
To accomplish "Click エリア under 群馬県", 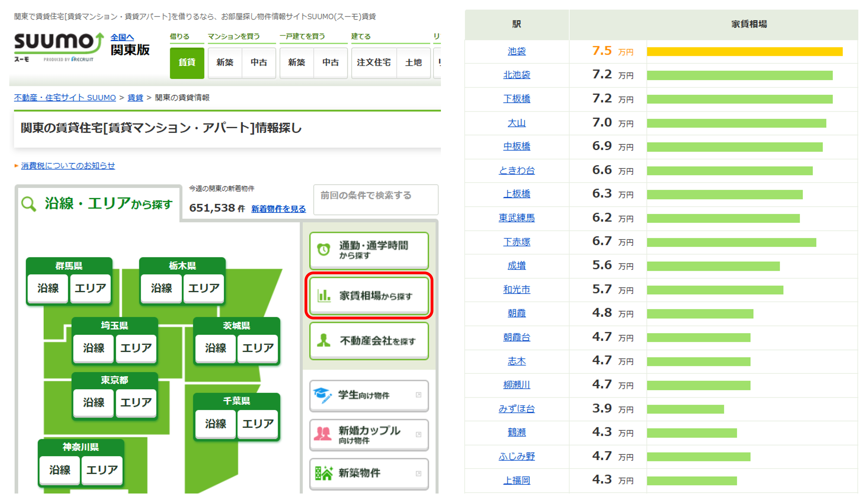I will (x=90, y=288).
